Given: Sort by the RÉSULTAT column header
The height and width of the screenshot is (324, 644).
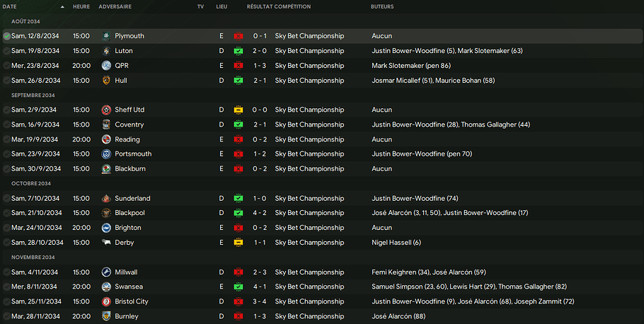Looking at the screenshot, I should pos(259,6).
